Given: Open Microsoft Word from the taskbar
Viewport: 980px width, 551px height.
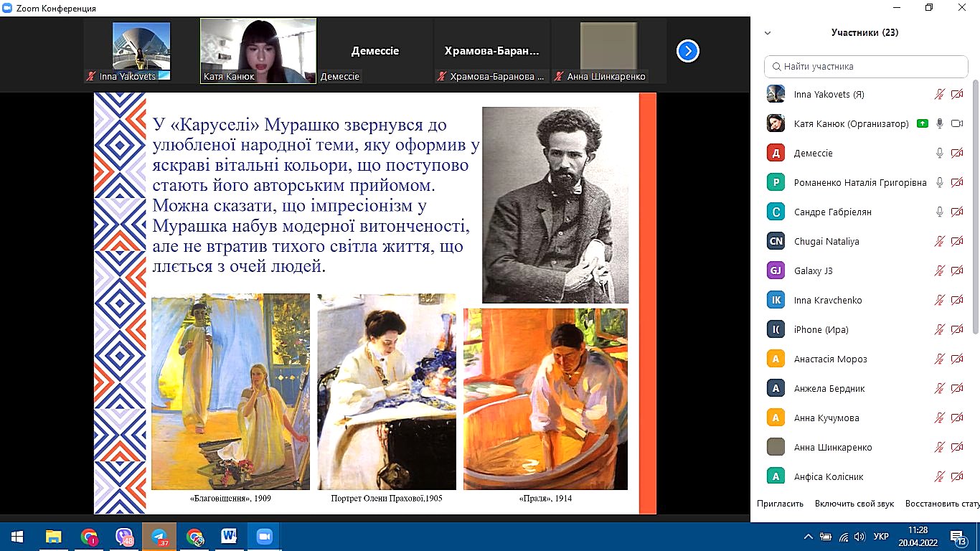Looking at the screenshot, I should click(x=229, y=536).
